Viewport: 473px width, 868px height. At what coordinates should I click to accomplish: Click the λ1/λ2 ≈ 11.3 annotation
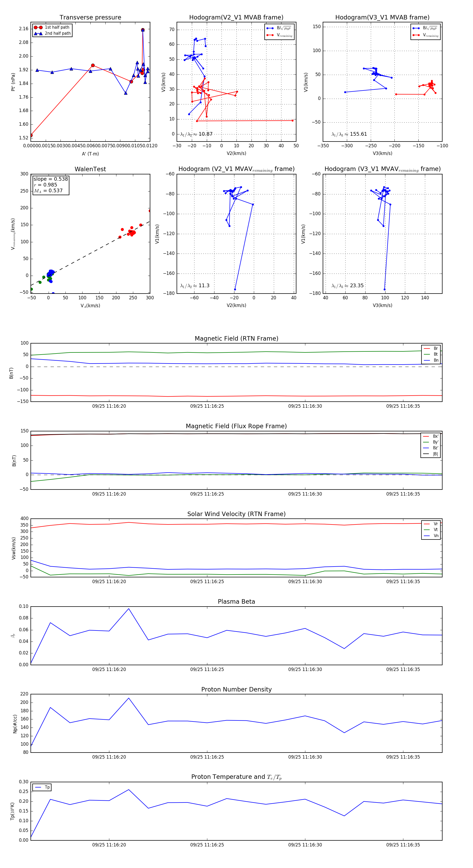coord(194,286)
